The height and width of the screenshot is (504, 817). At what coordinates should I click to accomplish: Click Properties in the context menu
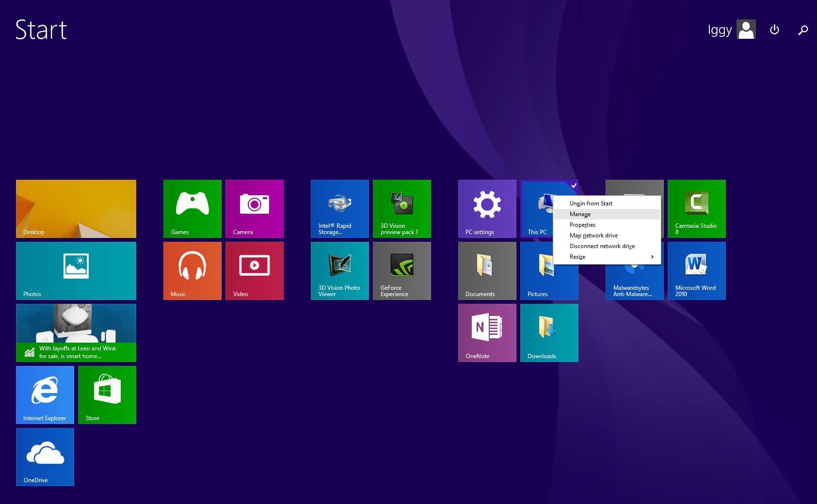(582, 225)
